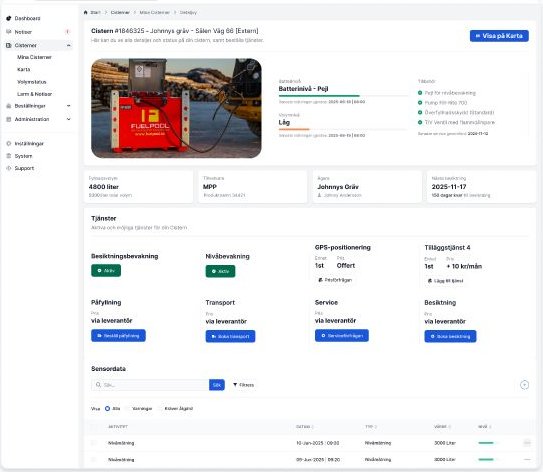Click the person icon under Johnnys Gräv
The height and width of the screenshot is (472, 543).
[319, 195]
